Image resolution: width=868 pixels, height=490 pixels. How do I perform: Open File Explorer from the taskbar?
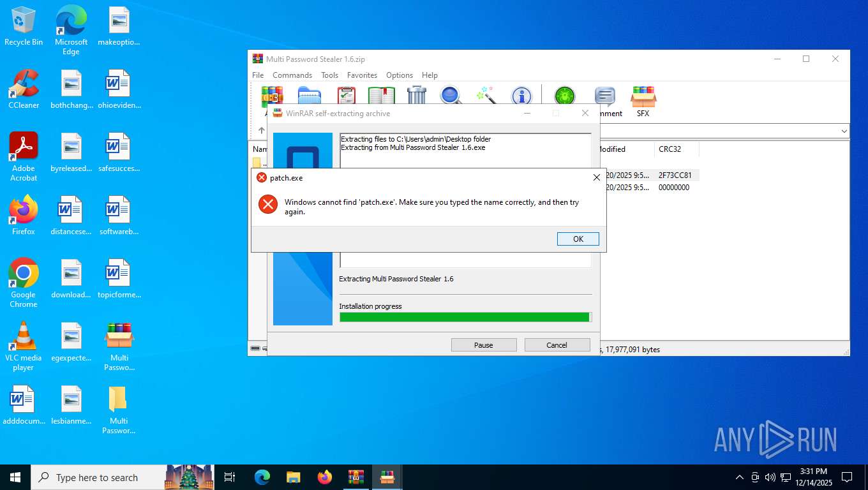[293, 477]
